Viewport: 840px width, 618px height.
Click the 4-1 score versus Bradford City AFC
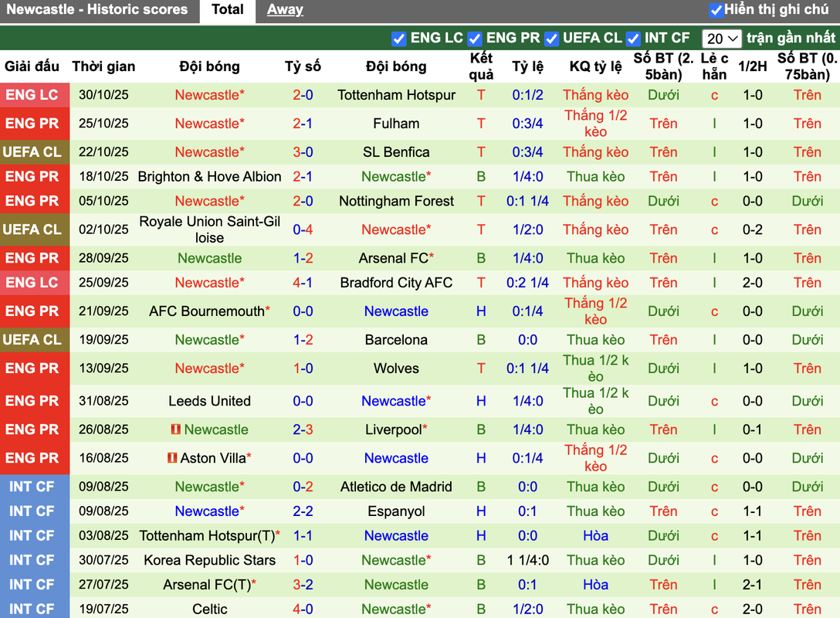(x=303, y=283)
